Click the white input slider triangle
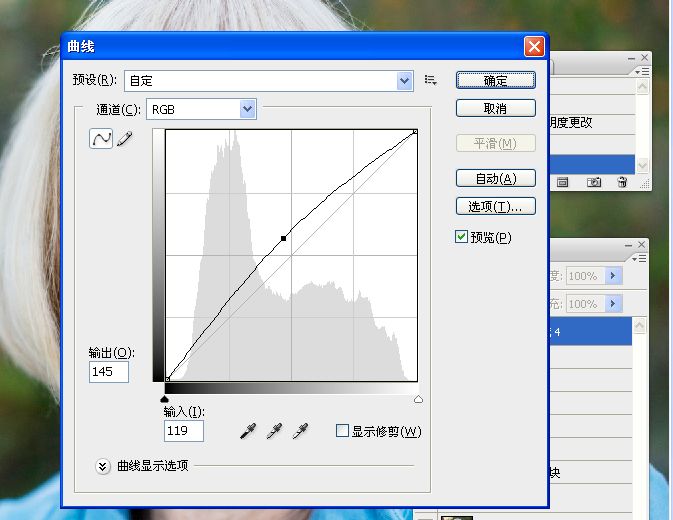 pyautogui.click(x=418, y=399)
